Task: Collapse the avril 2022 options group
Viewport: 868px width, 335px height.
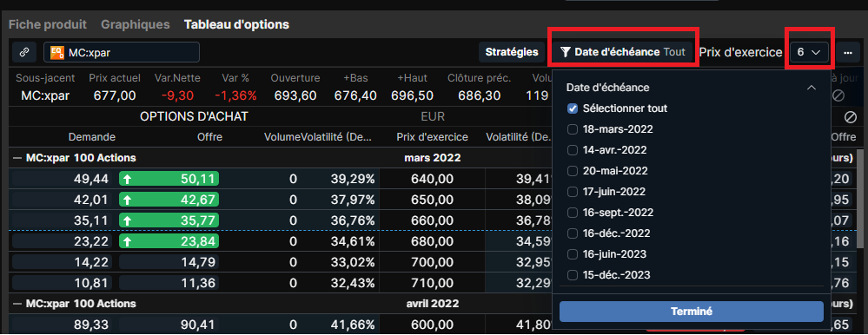Action: (17, 304)
